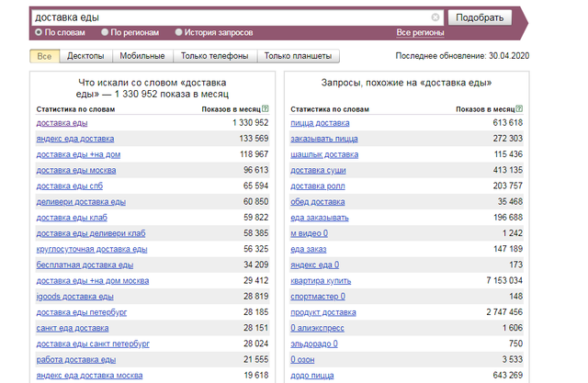
Task: Open help icon beside left 'Показов в месяц'
Action: [266, 108]
